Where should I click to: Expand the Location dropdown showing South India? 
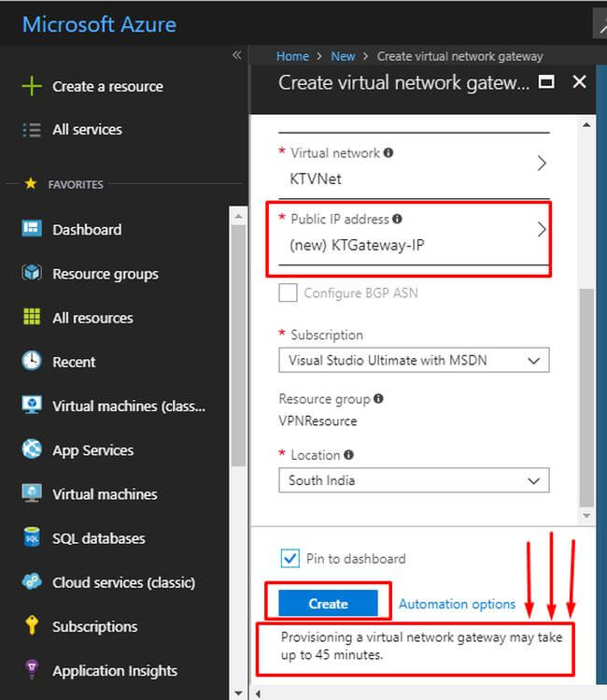pyautogui.click(x=414, y=480)
